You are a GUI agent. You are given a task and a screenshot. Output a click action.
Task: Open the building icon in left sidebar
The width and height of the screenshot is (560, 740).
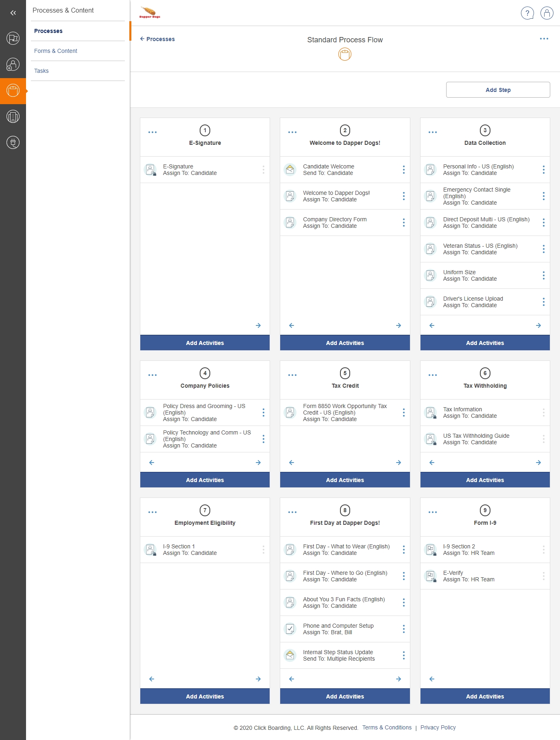click(x=13, y=117)
